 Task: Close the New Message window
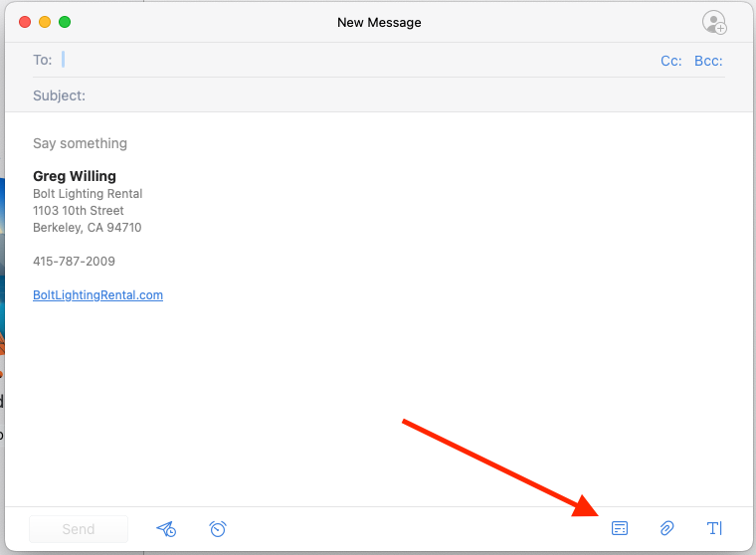(x=25, y=22)
